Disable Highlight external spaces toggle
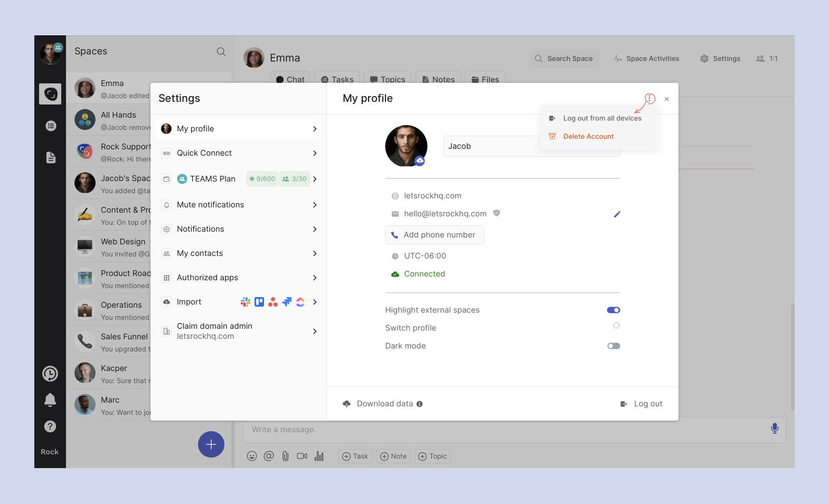829x504 pixels. (x=614, y=310)
